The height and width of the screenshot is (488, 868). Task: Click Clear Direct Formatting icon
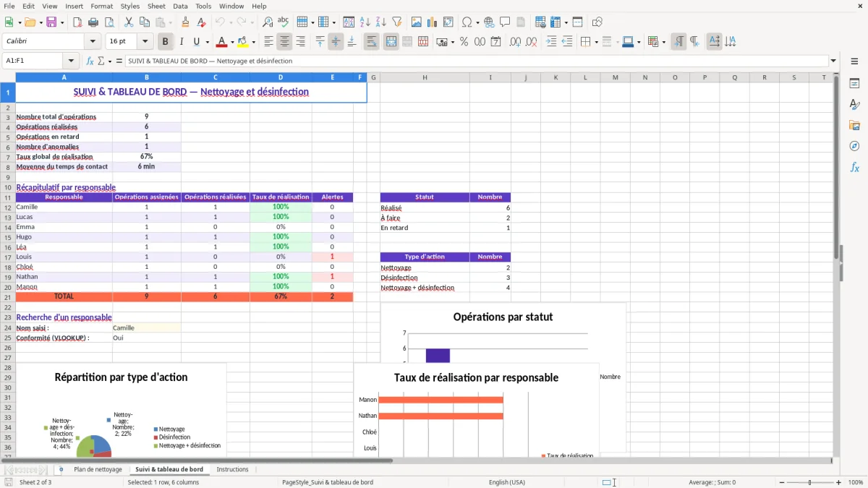201,22
